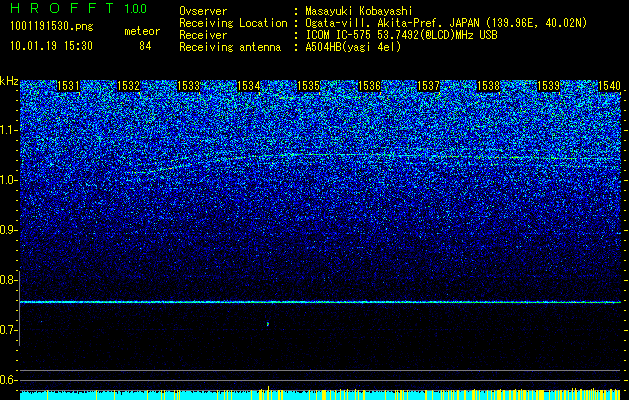Click the antenna A504HB(yagi 4el) text
The image size is (629, 400).
coord(353,47)
